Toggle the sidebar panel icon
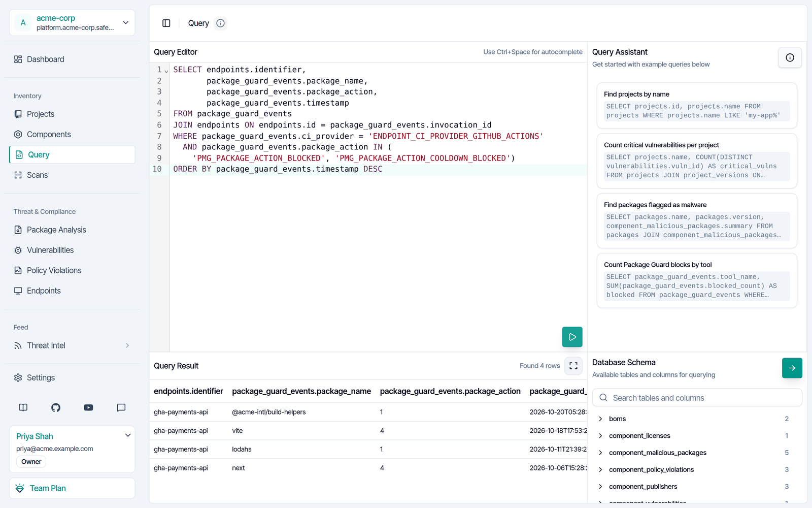The width and height of the screenshot is (812, 508). (166, 23)
